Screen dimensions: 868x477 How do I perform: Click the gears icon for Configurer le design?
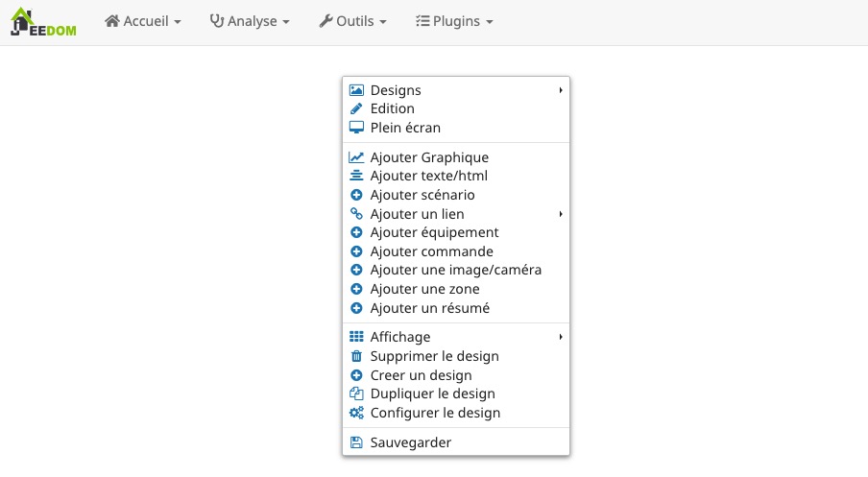tap(356, 414)
